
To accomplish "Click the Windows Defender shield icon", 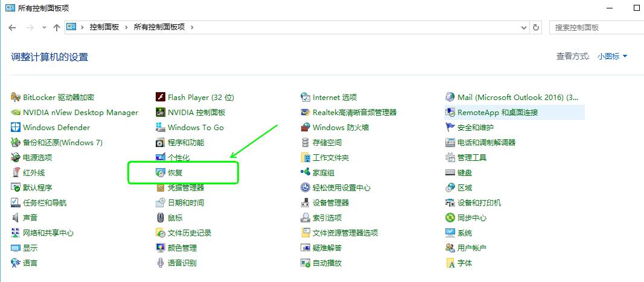I will click(x=16, y=128).
